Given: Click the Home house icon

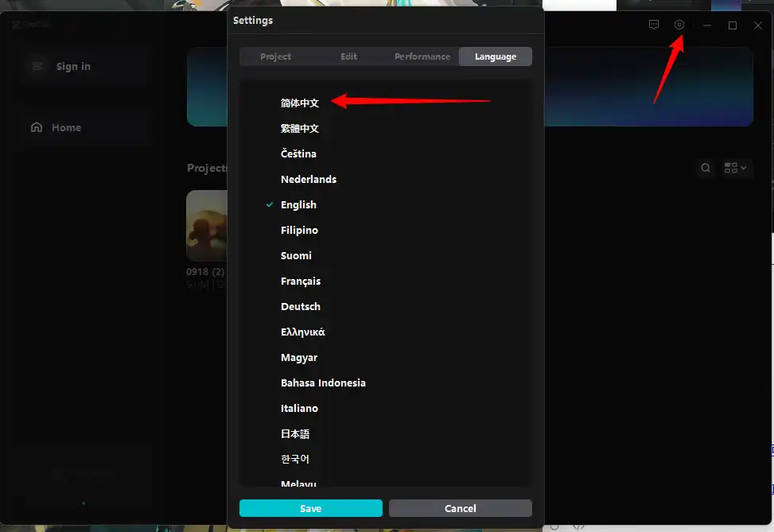Looking at the screenshot, I should 36,127.
